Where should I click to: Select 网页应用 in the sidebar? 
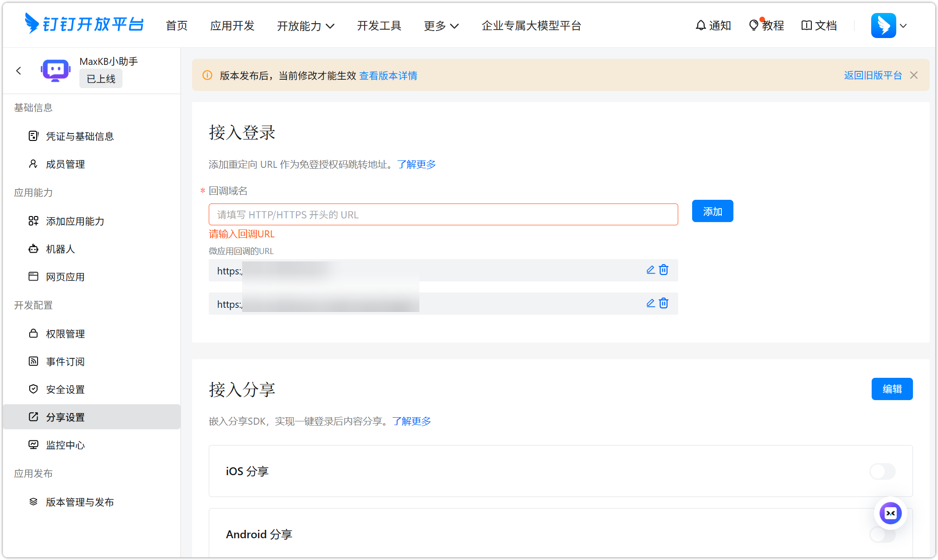point(64,277)
